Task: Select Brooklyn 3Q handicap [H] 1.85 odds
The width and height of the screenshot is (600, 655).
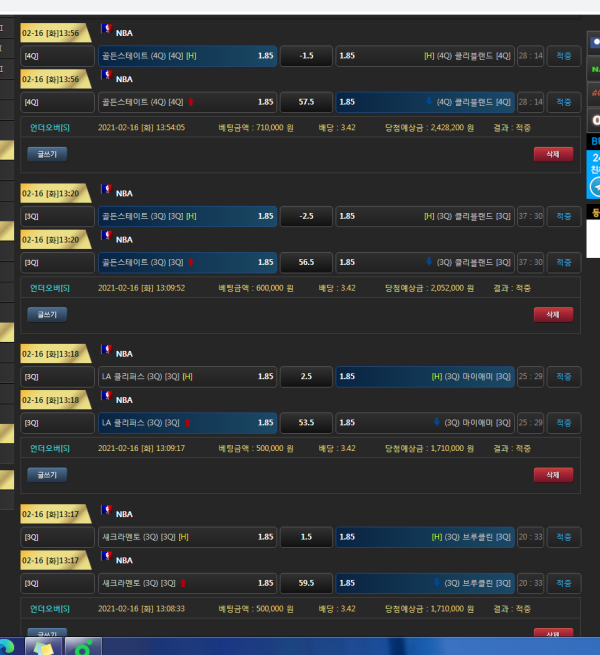Action: (425, 537)
